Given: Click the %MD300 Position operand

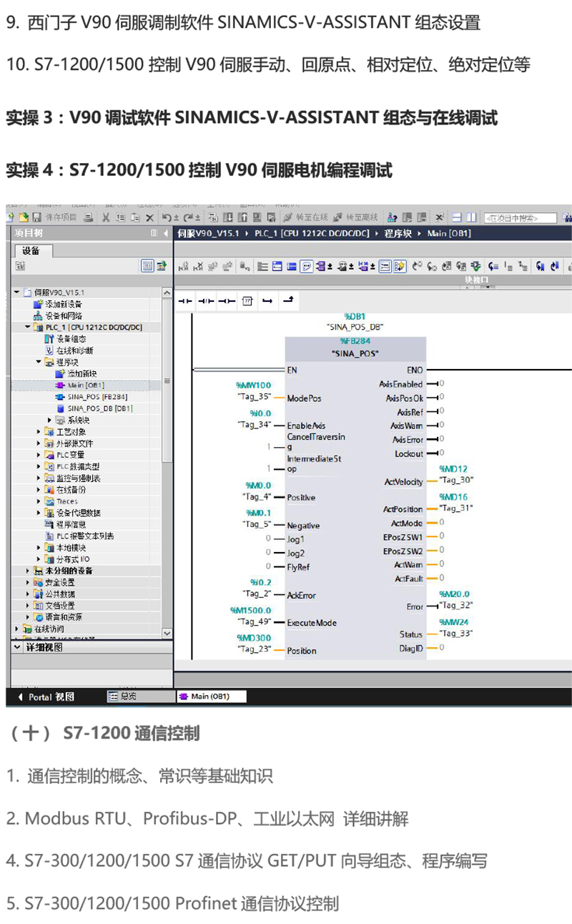Looking at the screenshot, I should tap(254, 637).
